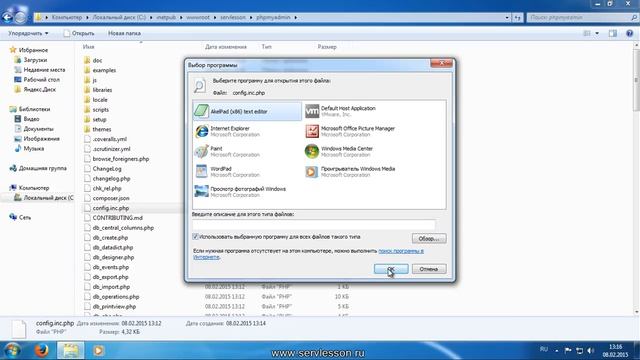
Task: Click the volume icon in system tray
Action: click(x=591, y=351)
